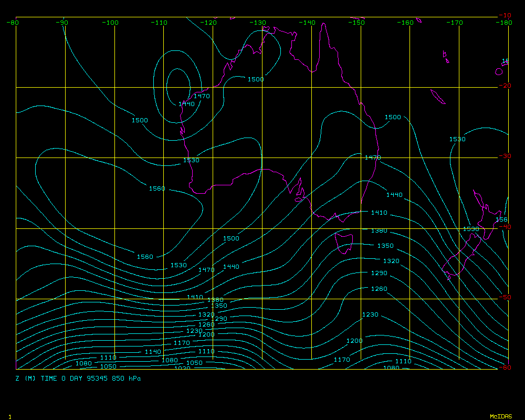Viewport: 525px width, 420px height.
Task: Click the 1440 label inside the closed low
Action: tap(186, 104)
